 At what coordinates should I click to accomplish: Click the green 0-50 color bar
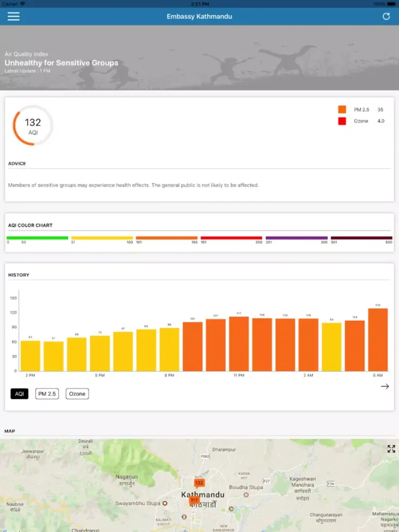pos(37,238)
